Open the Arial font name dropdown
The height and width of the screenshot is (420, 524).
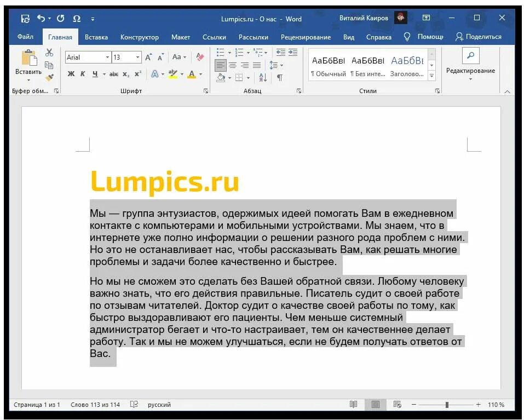(108, 57)
